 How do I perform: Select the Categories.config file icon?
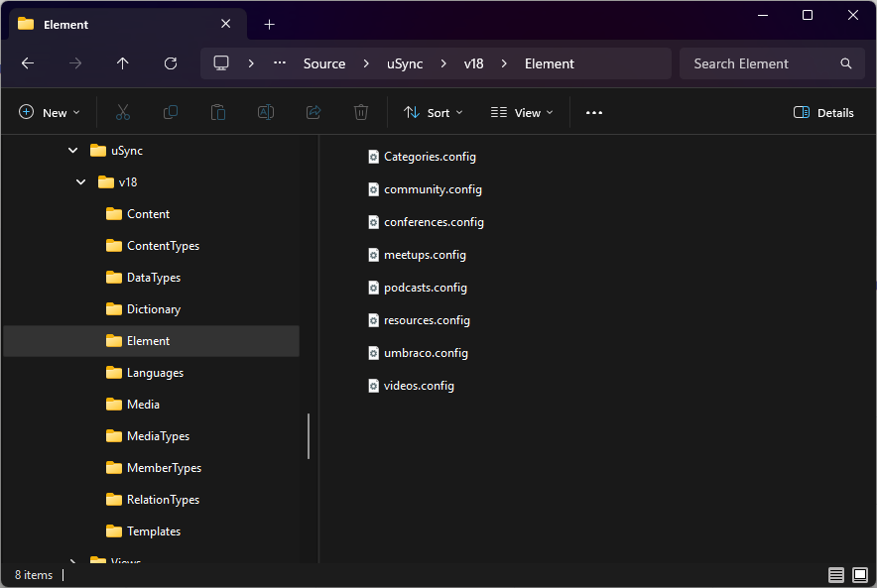(374, 157)
